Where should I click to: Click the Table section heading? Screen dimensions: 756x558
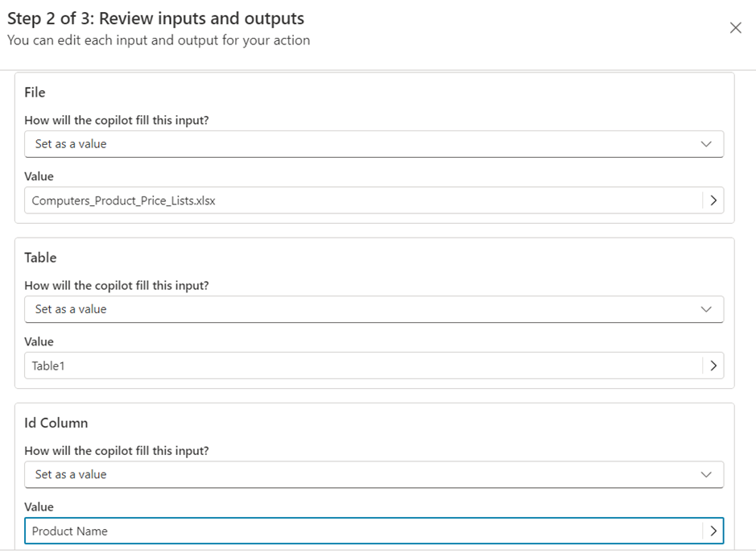(40, 258)
